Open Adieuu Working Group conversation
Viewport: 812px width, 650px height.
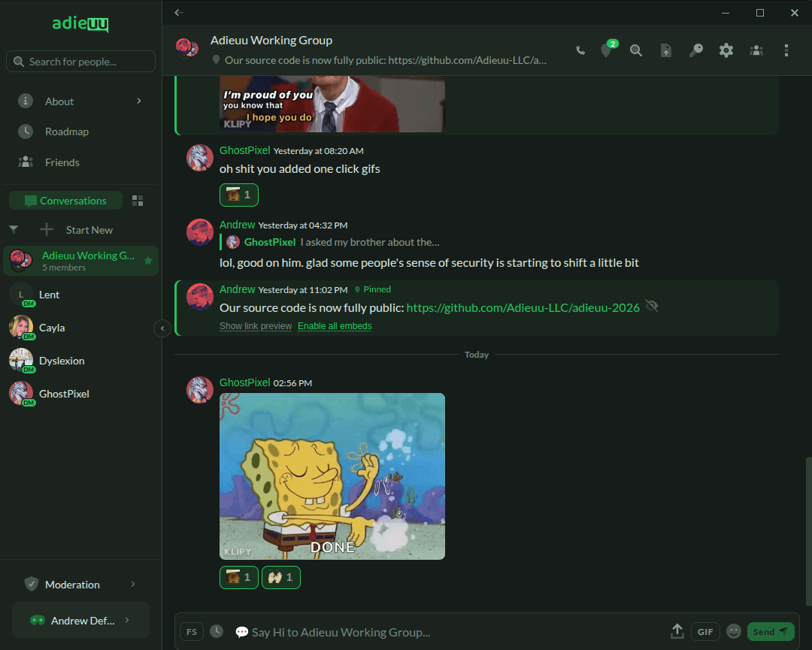(x=80, y=261)
